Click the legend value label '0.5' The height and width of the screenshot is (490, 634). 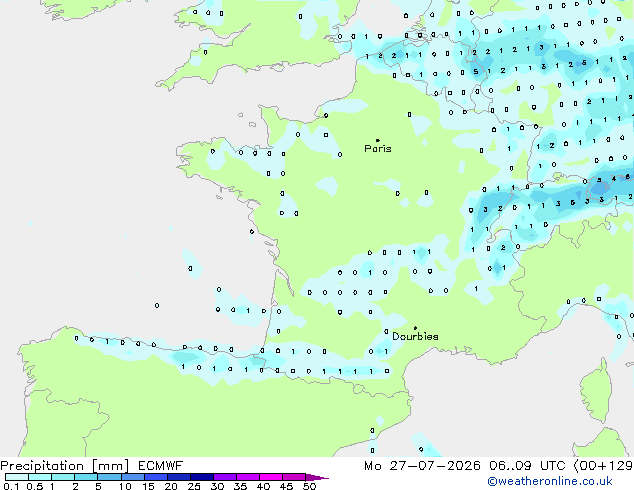(34, 486)
